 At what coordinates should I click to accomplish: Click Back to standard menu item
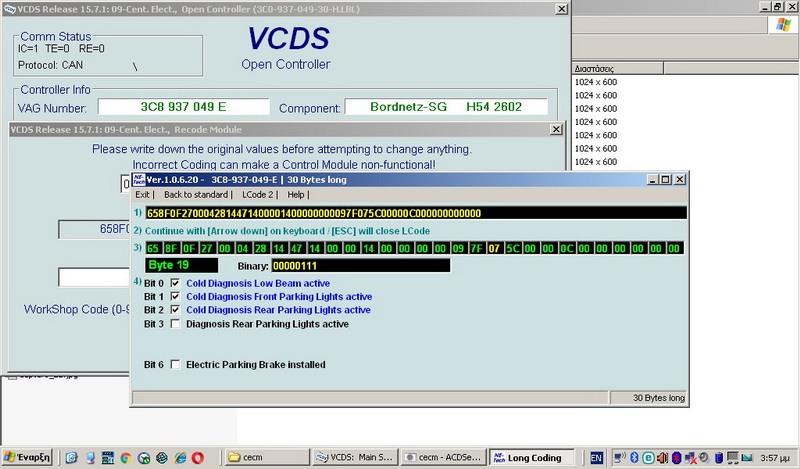point(196,194)
